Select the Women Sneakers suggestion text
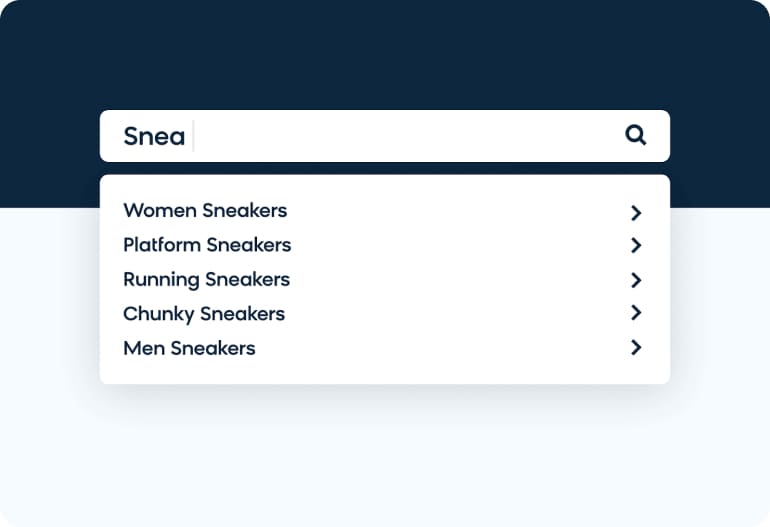Image resolution: width=770 pixels, height=527 pixels. 205,211
